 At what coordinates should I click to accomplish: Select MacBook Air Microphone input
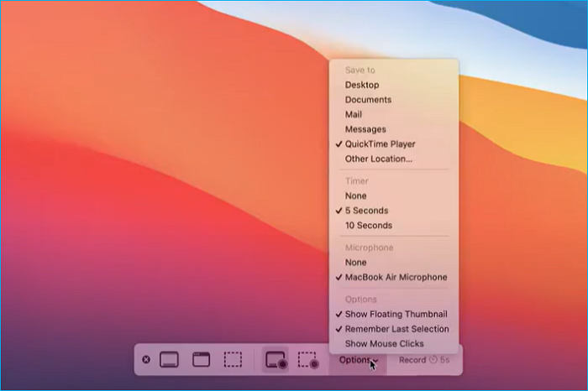(396, 277)
